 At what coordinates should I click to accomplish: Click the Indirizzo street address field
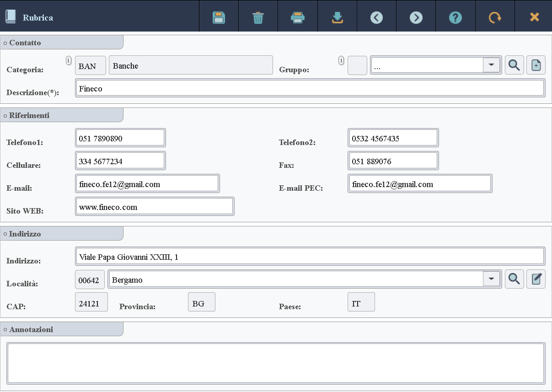pos(310,256)
